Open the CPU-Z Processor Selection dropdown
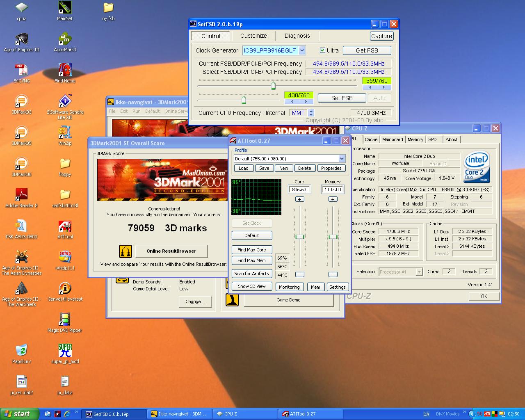The width and height of the screenshot is (525, 420). 419,272
